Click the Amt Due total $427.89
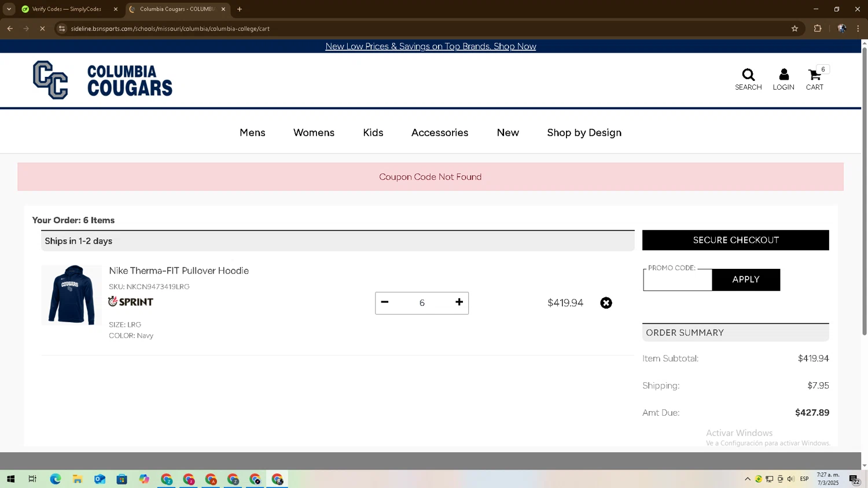Image resolution: width=868 pixels, height=488 pixels. [812, 413]
